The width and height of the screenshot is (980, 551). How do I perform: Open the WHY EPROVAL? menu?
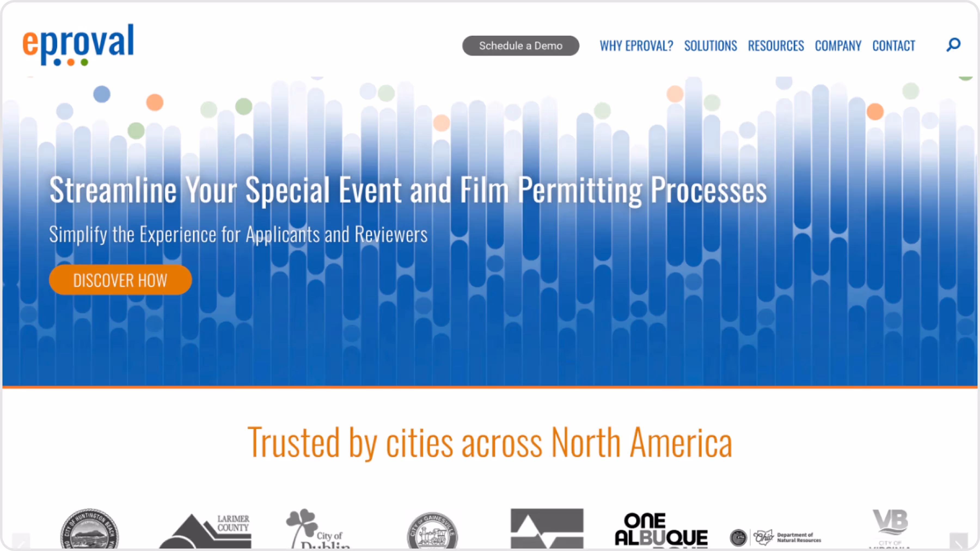click(x=636, y=46)
